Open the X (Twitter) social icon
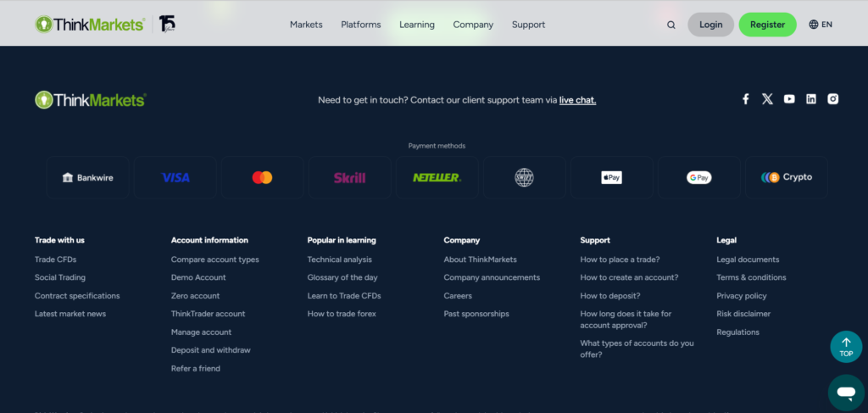Image resolution: width=868 pixels, height=413 pixels. [767, 99]
